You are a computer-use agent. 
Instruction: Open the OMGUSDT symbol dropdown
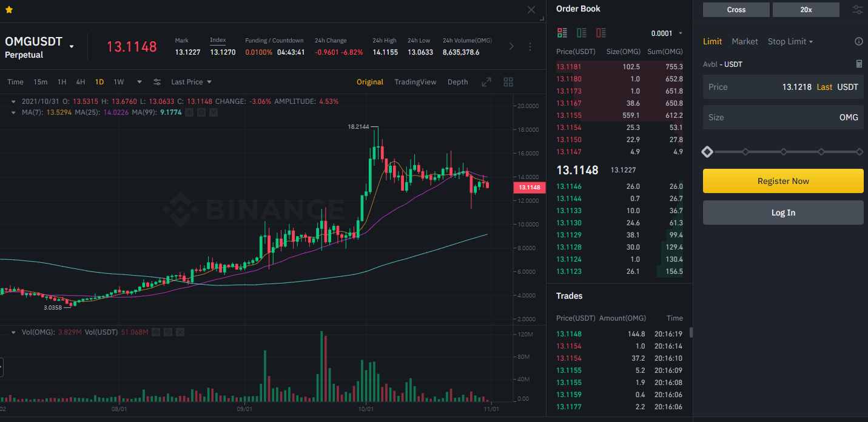click(x=72, y=47)
